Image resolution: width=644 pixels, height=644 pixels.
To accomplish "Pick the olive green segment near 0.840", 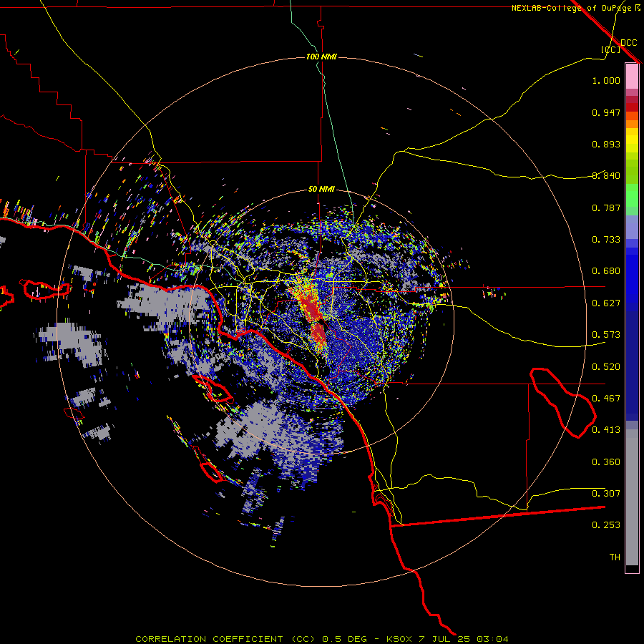I will [632, 172].
